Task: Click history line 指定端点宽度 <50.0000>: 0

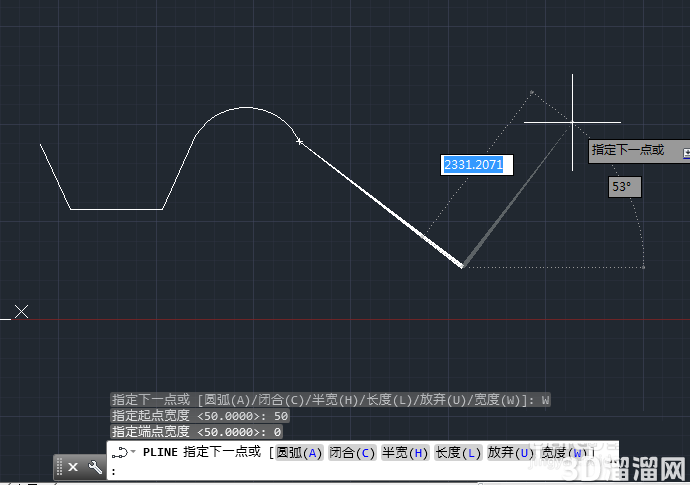Action: (196, 432)
